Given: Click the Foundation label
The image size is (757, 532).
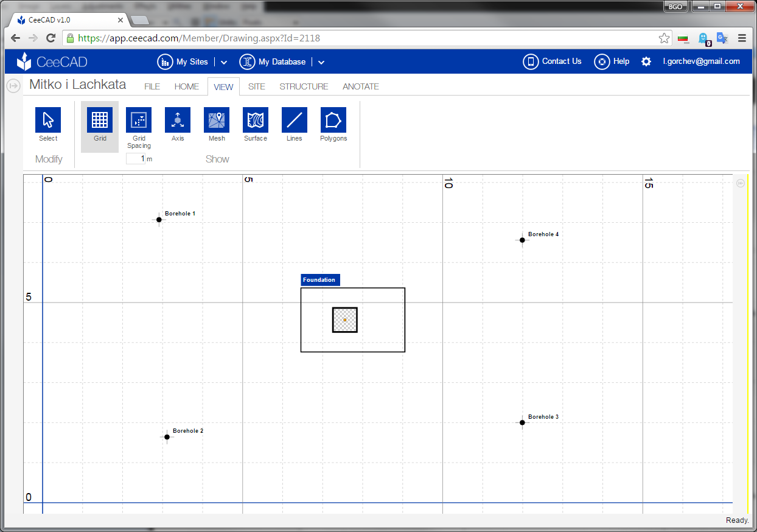Looking at the screenshot, I should 320,280.
